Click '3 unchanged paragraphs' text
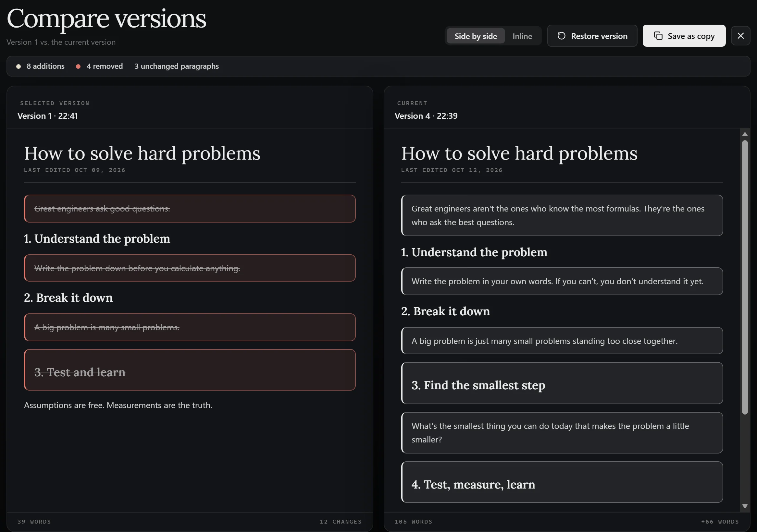 click(176, 66)
